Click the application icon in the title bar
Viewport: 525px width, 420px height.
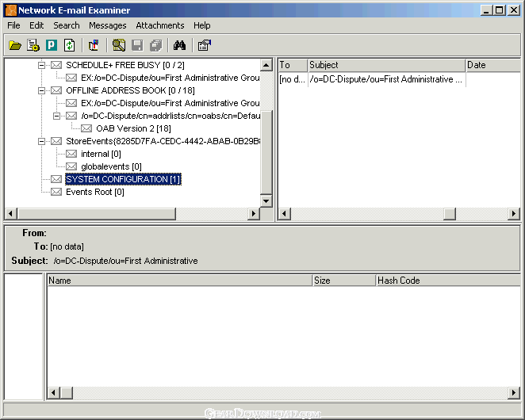[11, 10]
